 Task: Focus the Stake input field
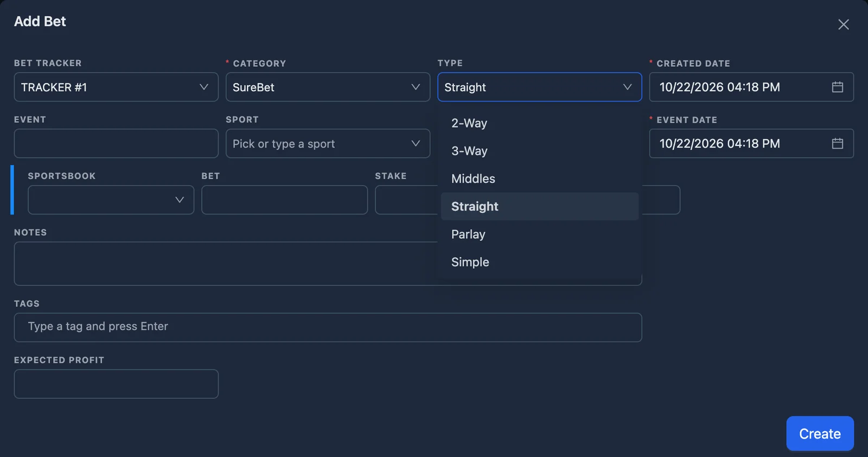[x=406, y=200]
